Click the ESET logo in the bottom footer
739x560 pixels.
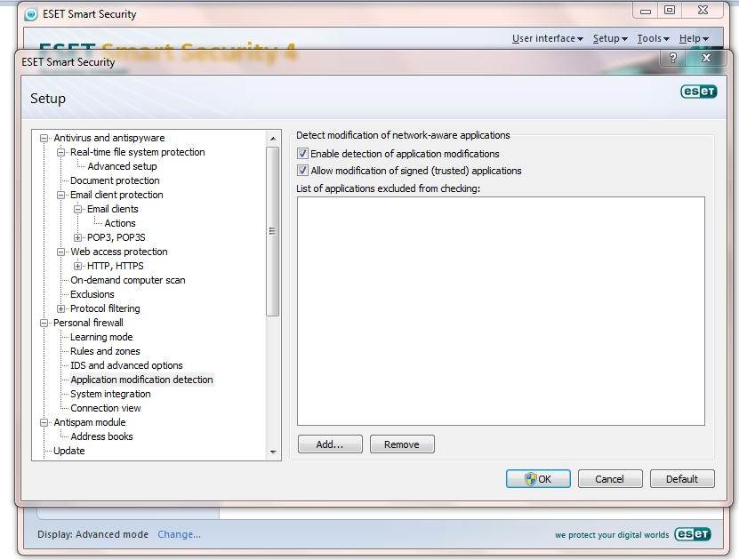click(x=693, y=534)
